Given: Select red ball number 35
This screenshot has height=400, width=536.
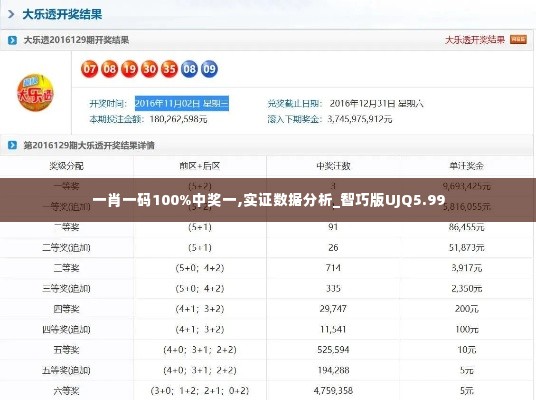Looking at the screenshot, I should 169,69.
